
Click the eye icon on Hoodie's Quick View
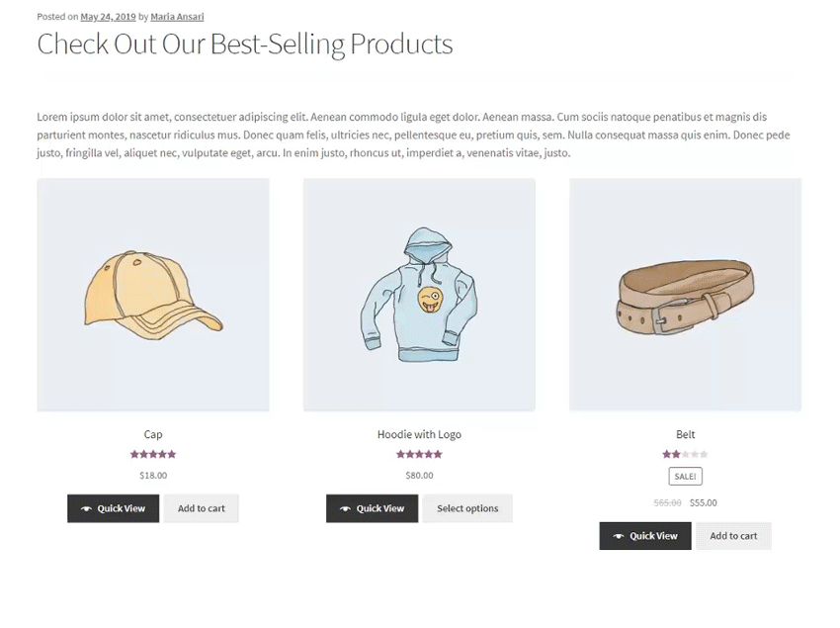pyautogui.click(x=345, y=509)
